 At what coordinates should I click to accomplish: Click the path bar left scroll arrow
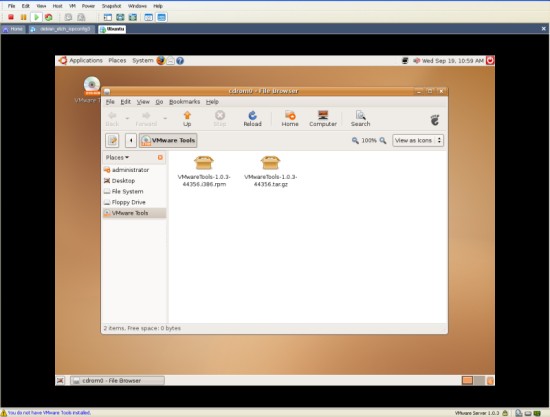pos(131,140)
